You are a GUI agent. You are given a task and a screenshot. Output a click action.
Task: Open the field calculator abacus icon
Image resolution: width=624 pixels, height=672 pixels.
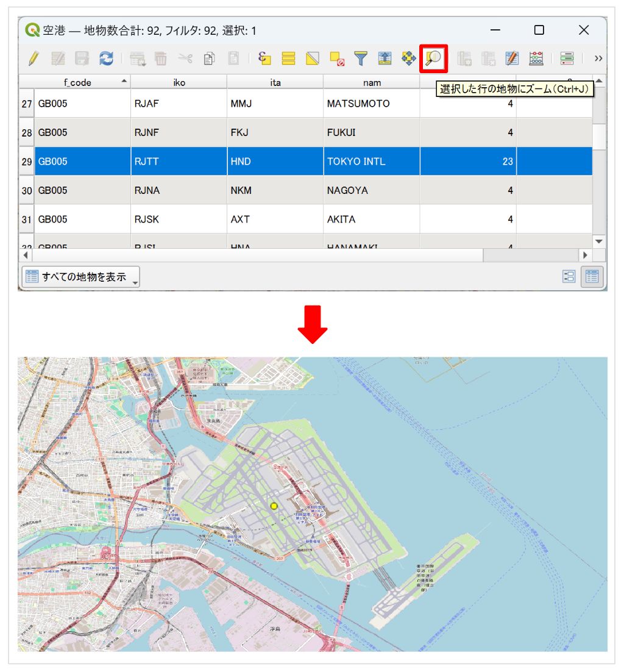[x=536, y=59]
